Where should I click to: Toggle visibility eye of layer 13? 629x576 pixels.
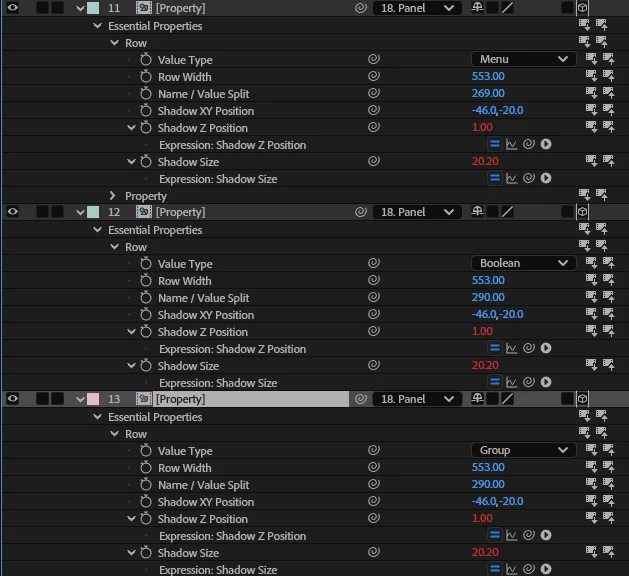point(12,399)
